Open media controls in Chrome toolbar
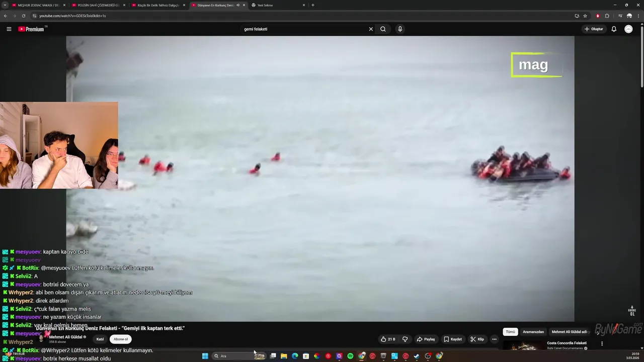644x362 pixels. coord(620,16)
